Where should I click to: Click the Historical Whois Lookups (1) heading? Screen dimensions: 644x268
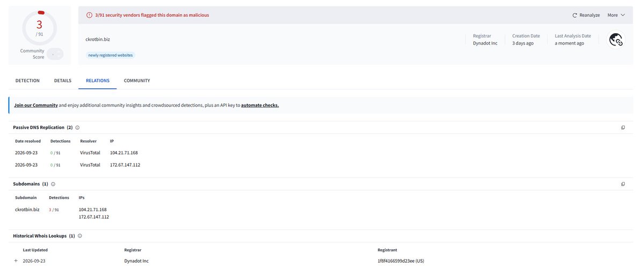(44, 236)
